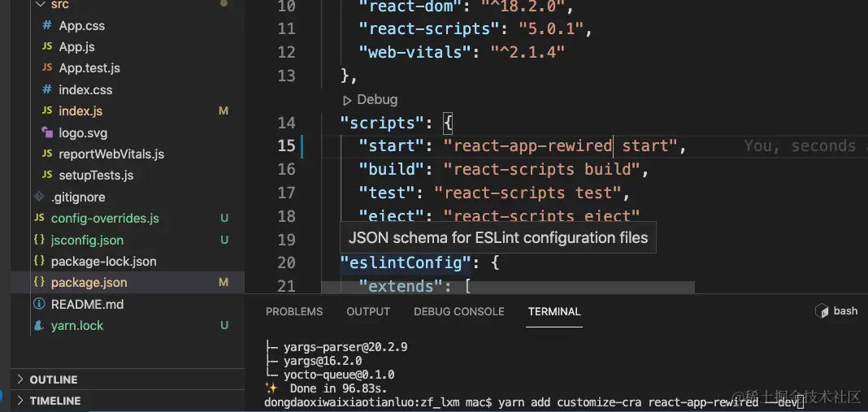Switch to the OUTPUT panel tab
Image resolution: width=868 pixels, height=412 pixels.
(x=368, y=312)
